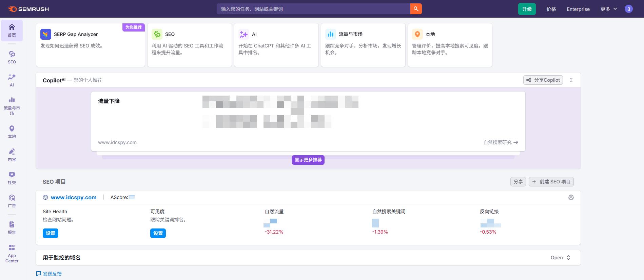The image size is (644, 280).
Task: Click the SERP Gap Analyzer card icon
Action: click(46, 34)
